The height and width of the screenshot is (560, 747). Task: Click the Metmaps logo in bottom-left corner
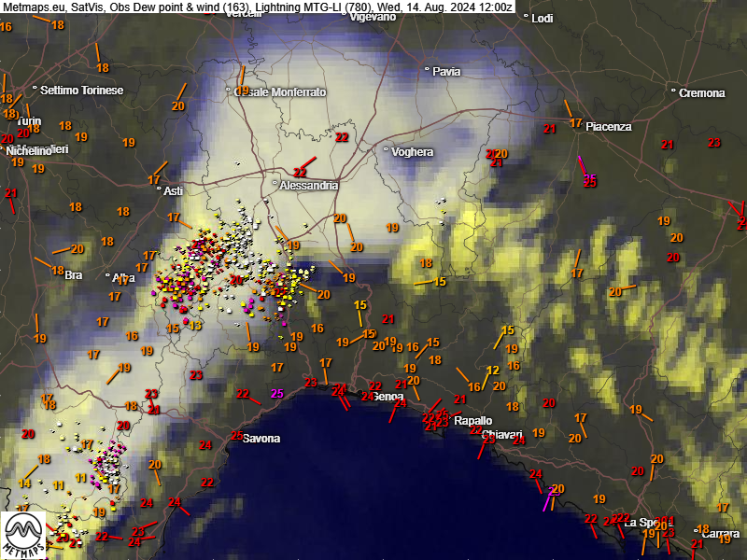coord(25,535)
